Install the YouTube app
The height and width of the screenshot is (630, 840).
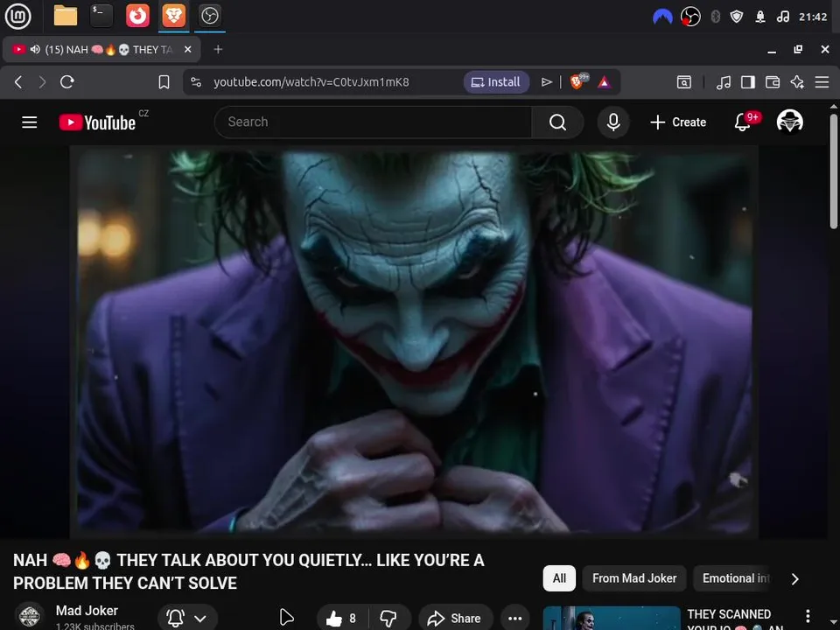click(496, 82)
